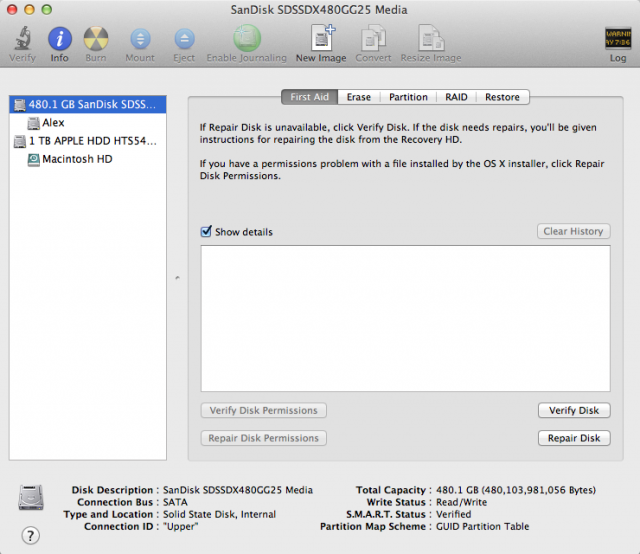Click the Repair Disk button
640x554 pixels.
click(x=574, y=438)
